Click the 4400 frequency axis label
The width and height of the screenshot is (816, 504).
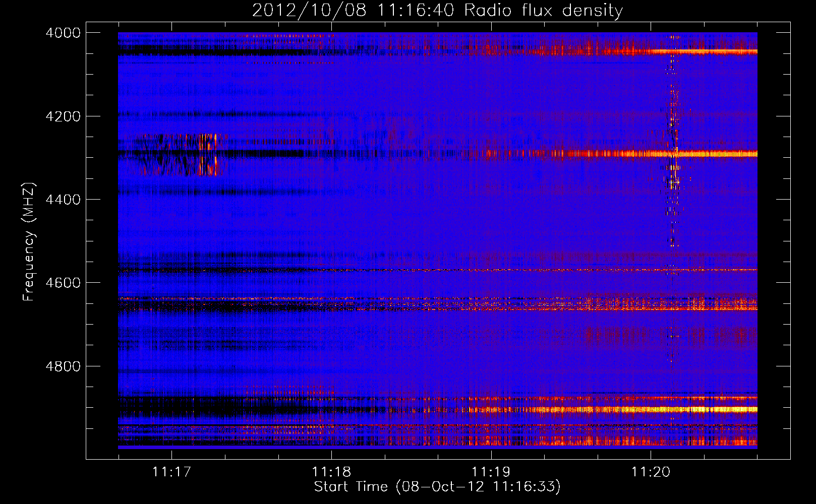point(63,200)
